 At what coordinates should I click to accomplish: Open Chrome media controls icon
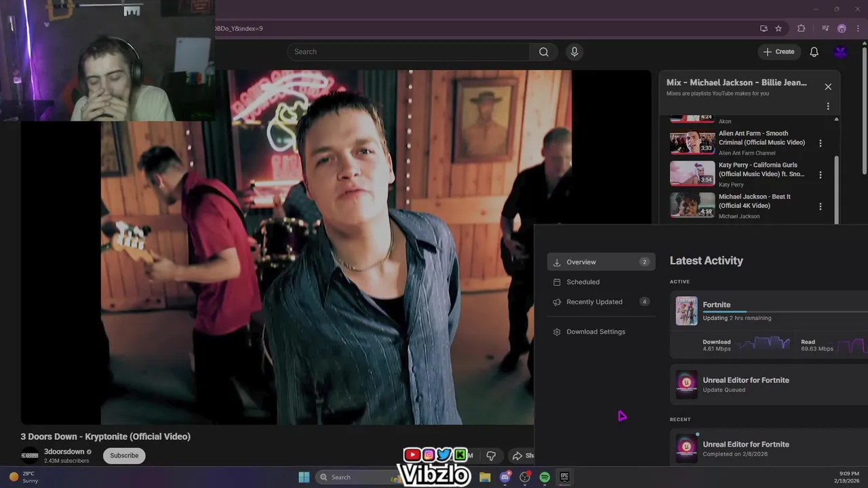(x=825, y=28)
